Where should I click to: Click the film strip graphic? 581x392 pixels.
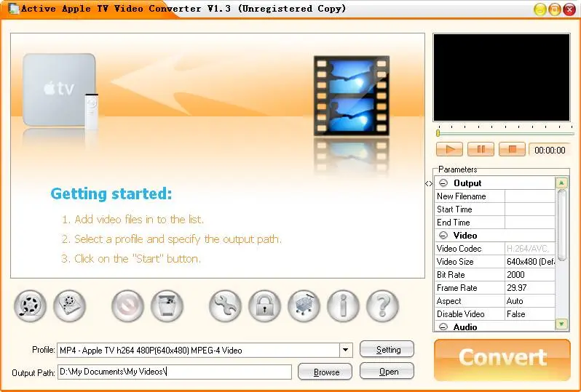(x=351, y=95)
